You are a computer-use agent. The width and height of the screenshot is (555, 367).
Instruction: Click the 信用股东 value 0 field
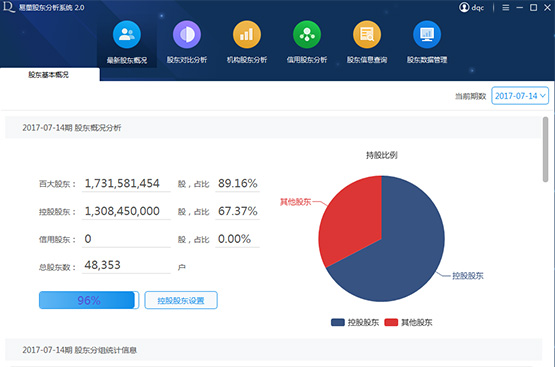click(x=126, y=239)
